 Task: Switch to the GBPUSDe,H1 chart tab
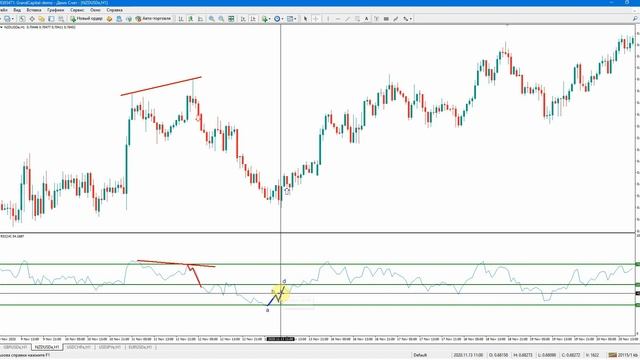click(x=16, y=347)
